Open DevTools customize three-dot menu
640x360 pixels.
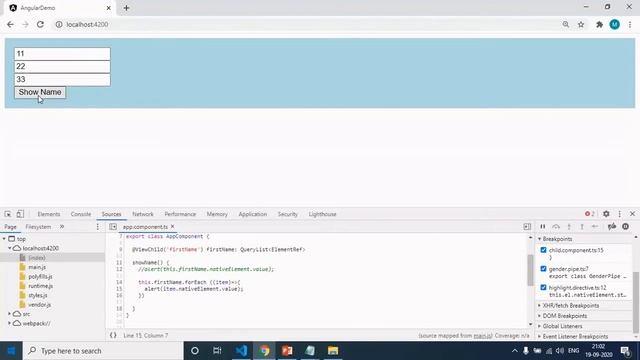[619, 214]
